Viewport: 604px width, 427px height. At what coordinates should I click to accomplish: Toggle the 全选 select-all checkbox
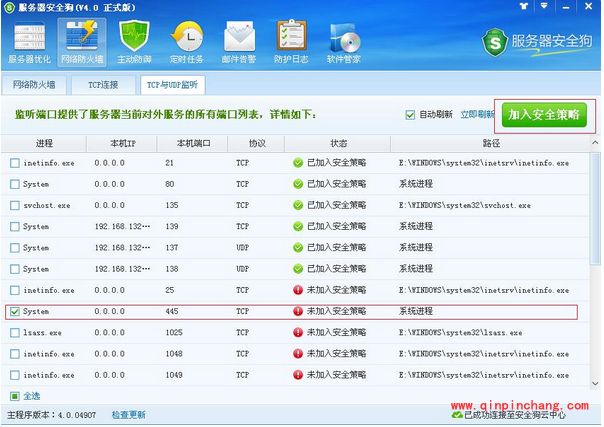[x=14, y=396]
